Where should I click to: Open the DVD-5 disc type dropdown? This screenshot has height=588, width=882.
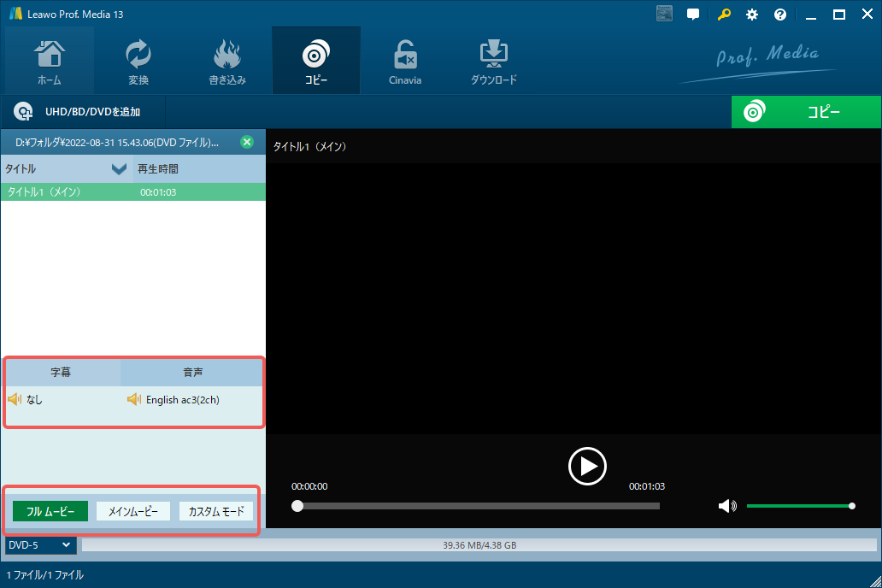[x=39, y=544]
